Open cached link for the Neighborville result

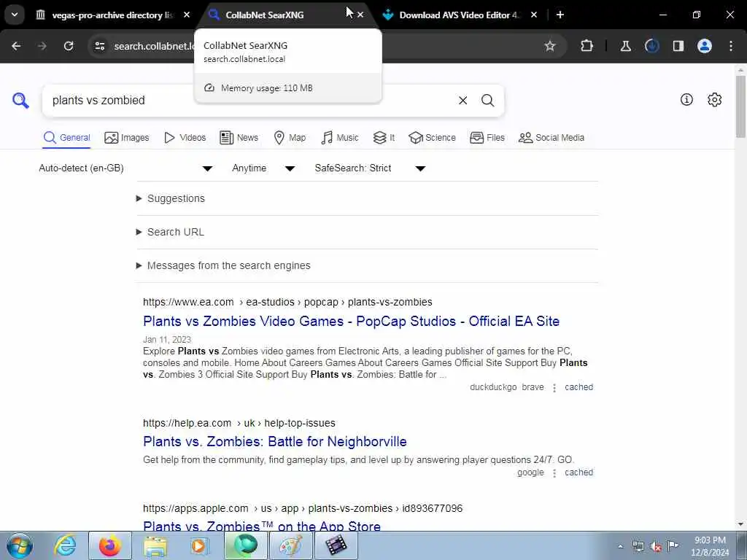coord(578,472)
